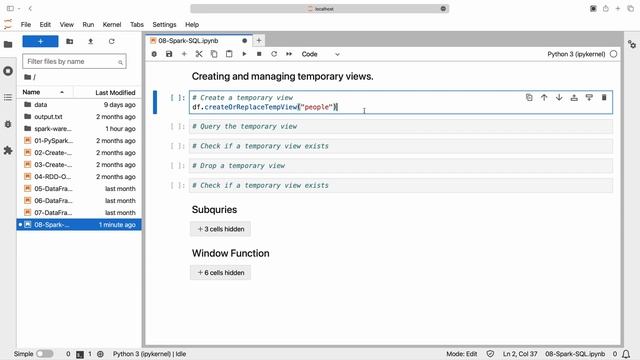Screen dimensions: 640x360
Task: Open a new launcher tab with plus
Action: pos(259,40)
